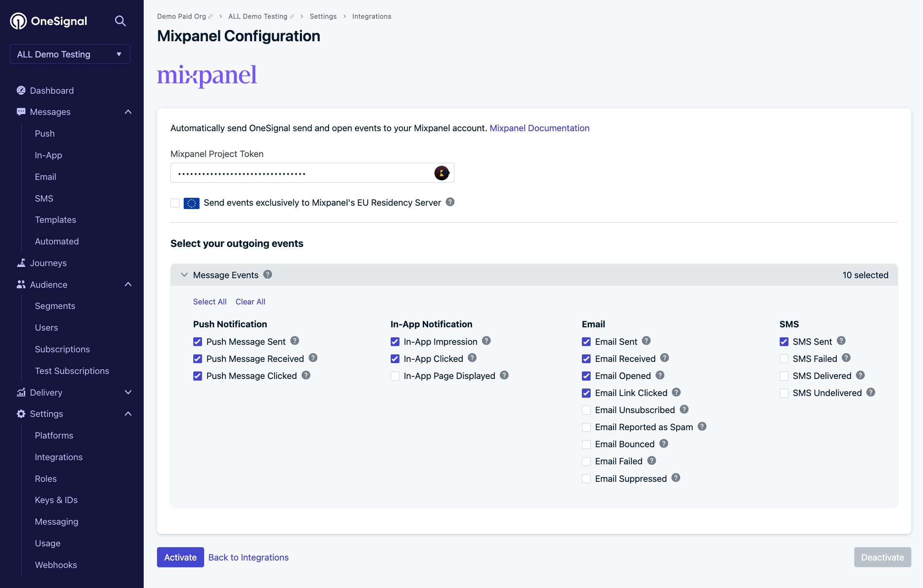
Task: Focus the Mixpanel Project Token field
Action: coord(312,173)
